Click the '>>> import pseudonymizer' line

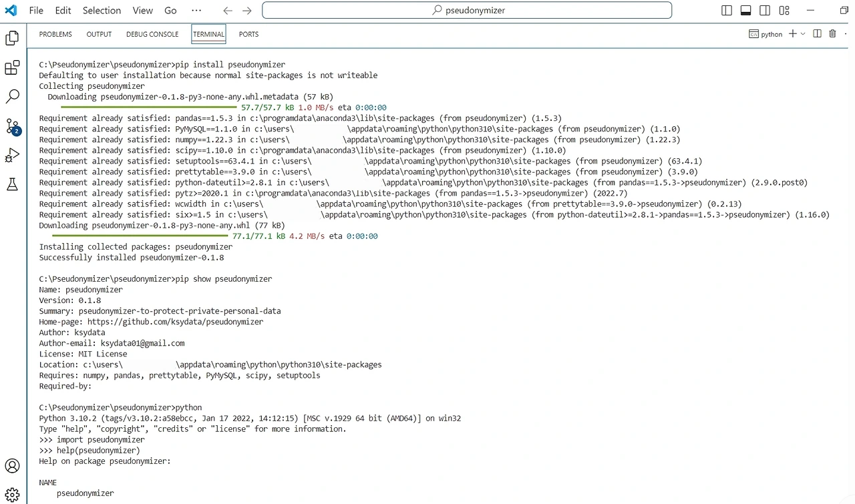click(x=92, y=440)
